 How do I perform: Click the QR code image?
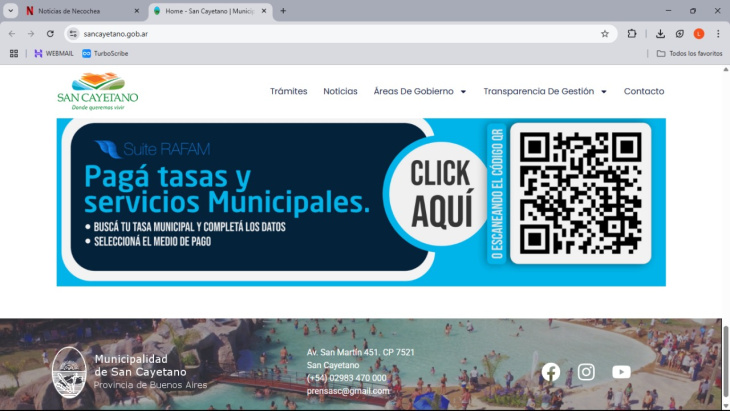pos(581,193)
